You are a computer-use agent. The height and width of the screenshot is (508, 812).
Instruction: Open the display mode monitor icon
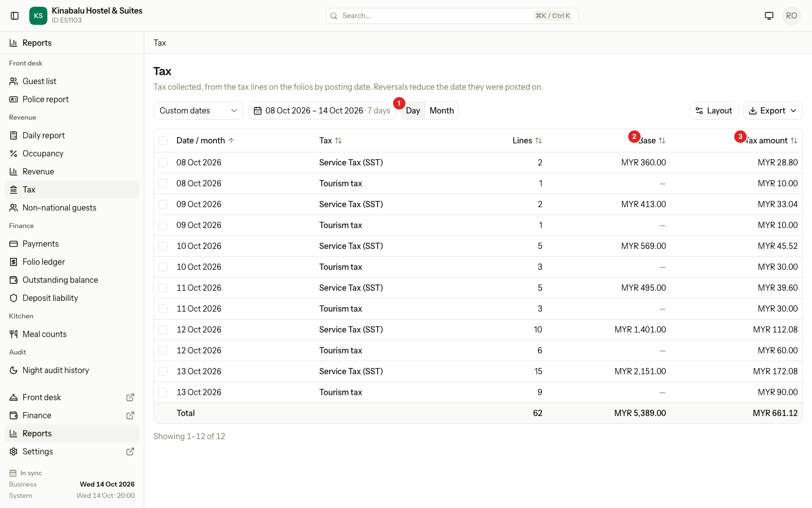coord(769,16)
